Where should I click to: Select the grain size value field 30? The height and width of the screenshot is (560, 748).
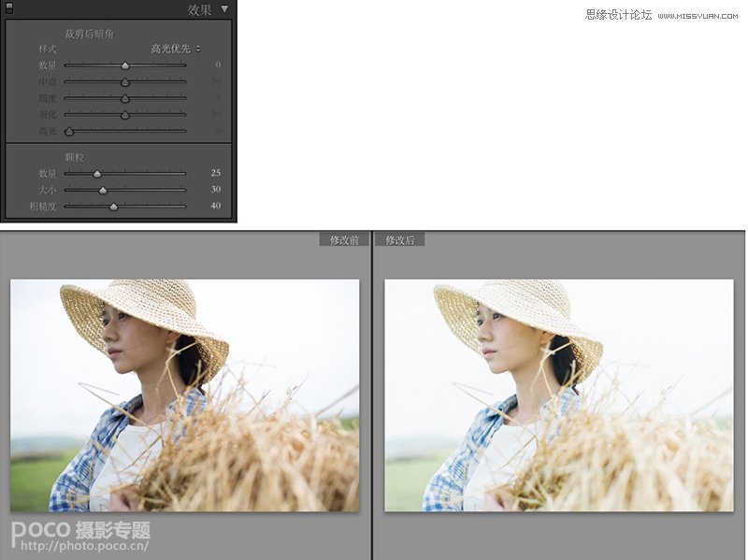pyautogui.click(x=215, y=190)
